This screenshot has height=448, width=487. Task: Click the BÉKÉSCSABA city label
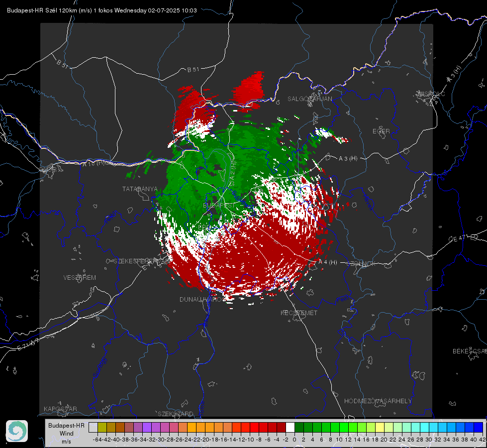470,351
